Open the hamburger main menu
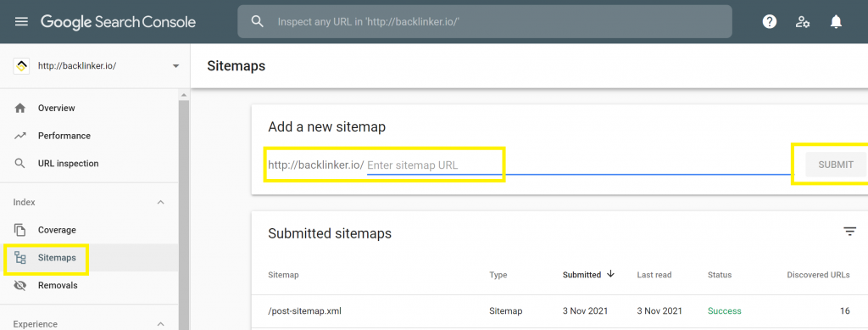868x330 pixels. [x=21, y=21]
